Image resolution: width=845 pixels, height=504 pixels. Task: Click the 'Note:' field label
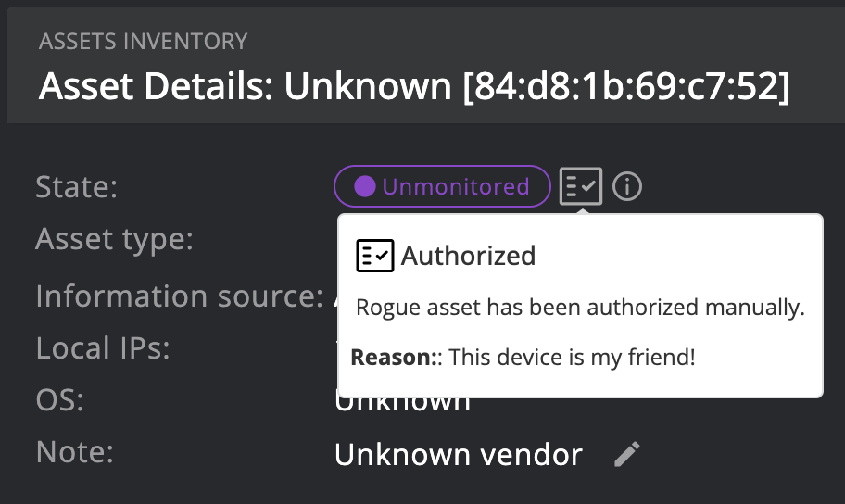tap(74, 452)
